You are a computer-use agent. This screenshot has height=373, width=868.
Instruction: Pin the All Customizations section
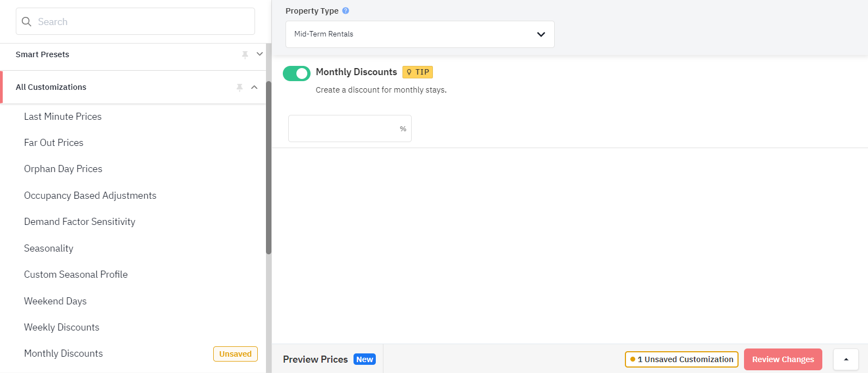pos(239,87)
